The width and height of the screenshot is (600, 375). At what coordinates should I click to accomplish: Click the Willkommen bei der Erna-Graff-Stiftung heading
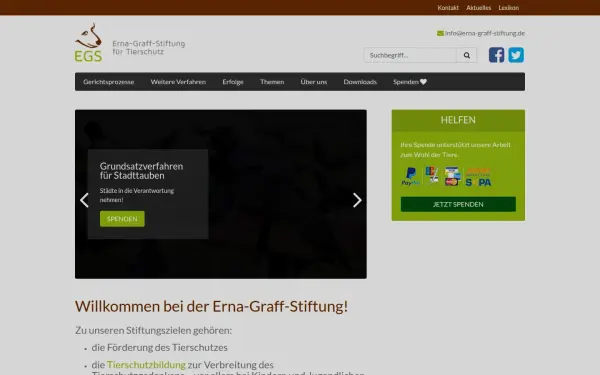pyautogui.click(x=211, y=307)
